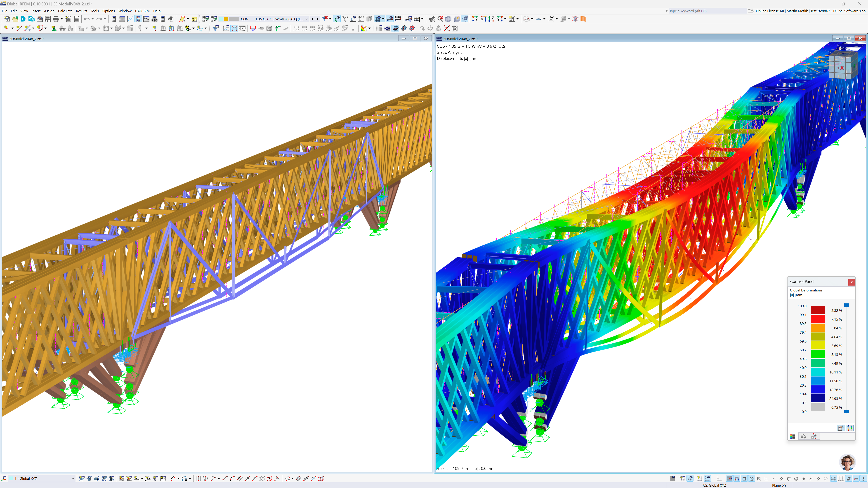Disable the grid point snap toggle
Screen dimensions: 868x488
[729, 479]
